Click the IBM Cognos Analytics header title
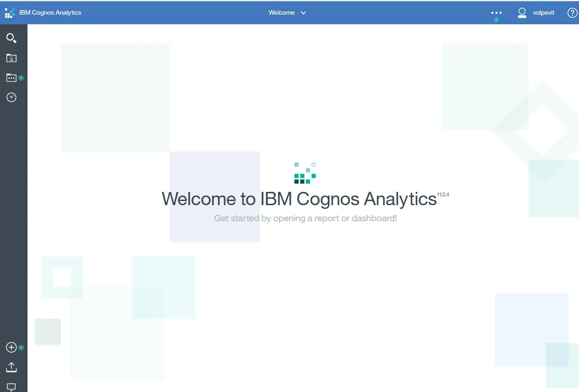This screenshot has width=579, height=392. [50, 13]
